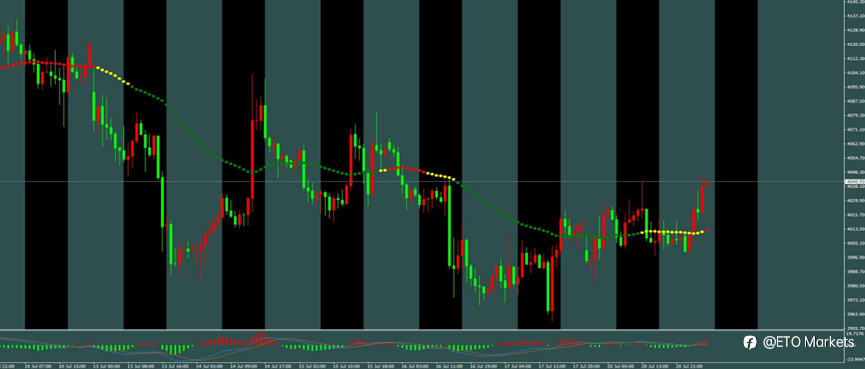The height and width of the screenshot is (369, 865).
Task: Select the 4054.70 price axis label
Action: pyautogui.click(x=855, y=158)
